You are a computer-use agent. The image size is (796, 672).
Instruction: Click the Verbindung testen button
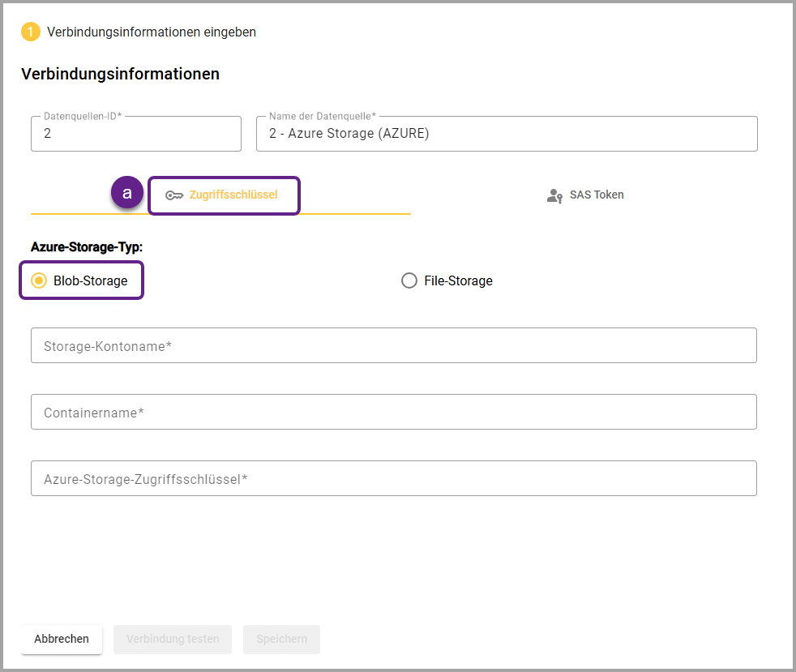coord(173,639)
